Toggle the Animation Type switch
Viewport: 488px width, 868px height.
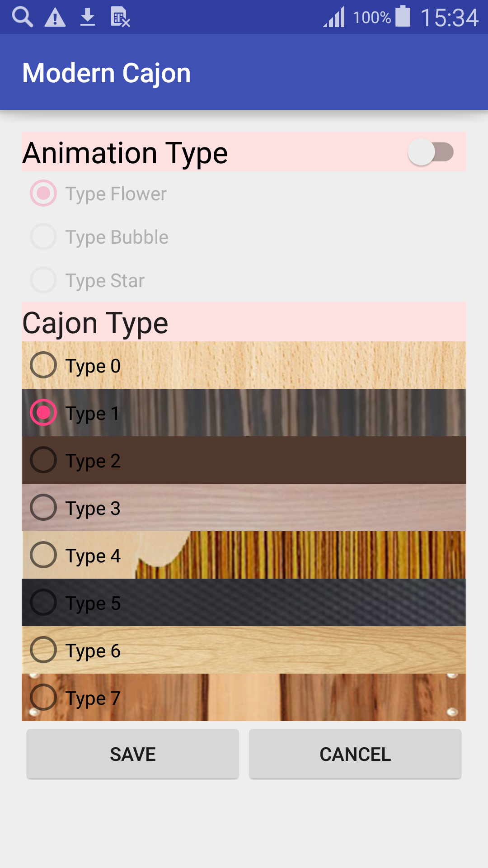[x=431, y=152]
